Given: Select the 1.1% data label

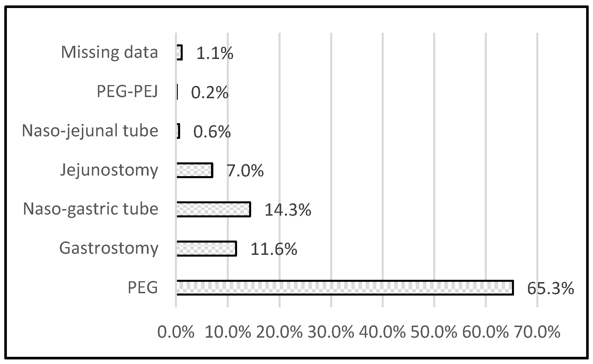Looking at the screenshot, I should pyautogui.click(x=215, y=54).
